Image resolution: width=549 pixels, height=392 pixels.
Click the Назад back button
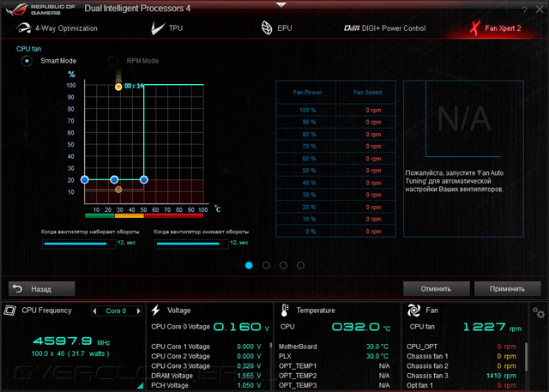(x=42, y=289)
